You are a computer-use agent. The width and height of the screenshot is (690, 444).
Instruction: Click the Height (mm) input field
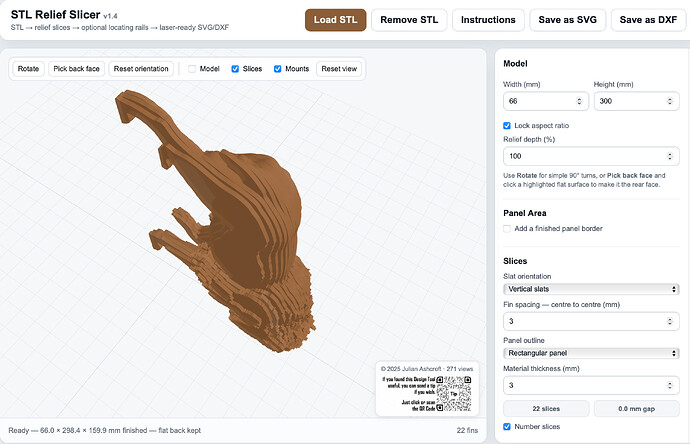click(x=636, y=101)
